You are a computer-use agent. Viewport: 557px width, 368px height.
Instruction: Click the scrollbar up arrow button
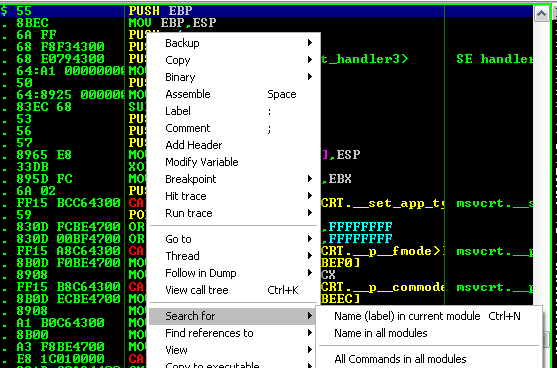pos(541,14)
